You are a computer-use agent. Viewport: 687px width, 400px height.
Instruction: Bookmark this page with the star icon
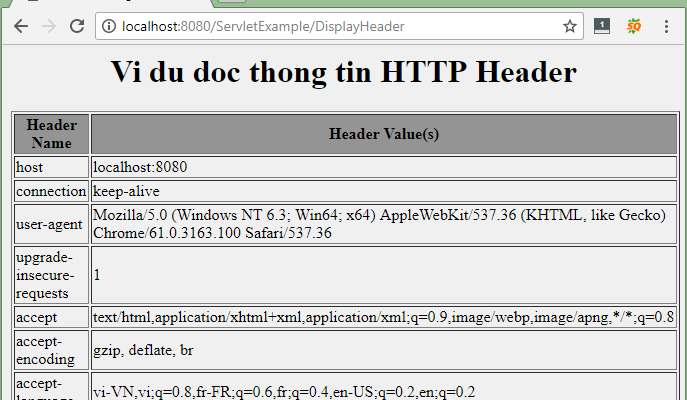pyautogui.click(x=569, y=26)
